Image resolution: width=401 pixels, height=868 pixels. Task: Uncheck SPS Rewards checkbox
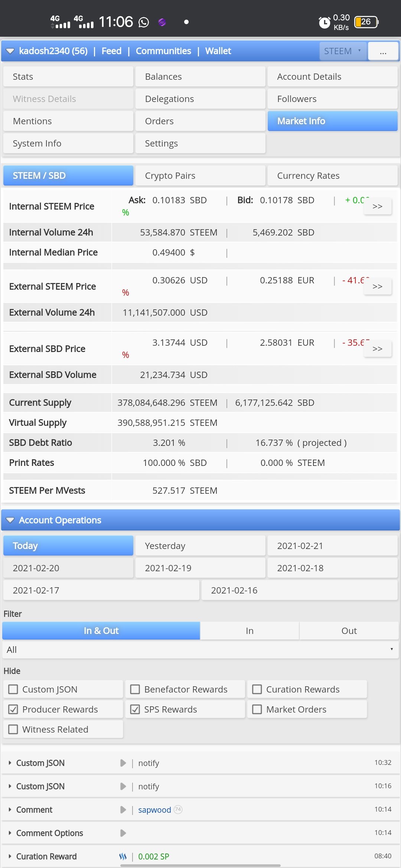[135, 709]
